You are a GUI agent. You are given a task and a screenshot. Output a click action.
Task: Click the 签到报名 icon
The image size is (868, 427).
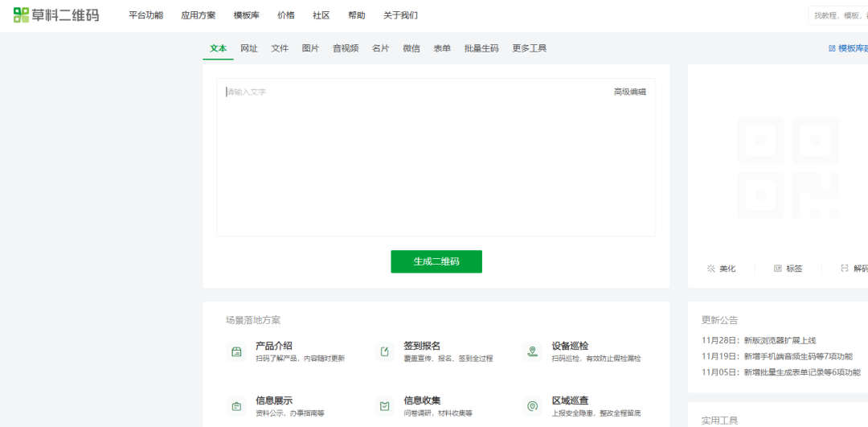(384, 351)
